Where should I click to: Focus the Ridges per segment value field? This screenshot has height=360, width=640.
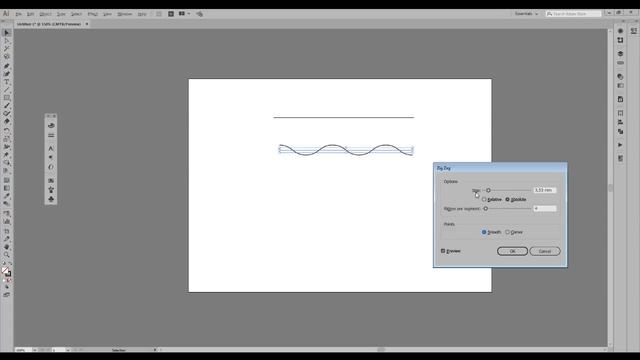click(544, 209)
